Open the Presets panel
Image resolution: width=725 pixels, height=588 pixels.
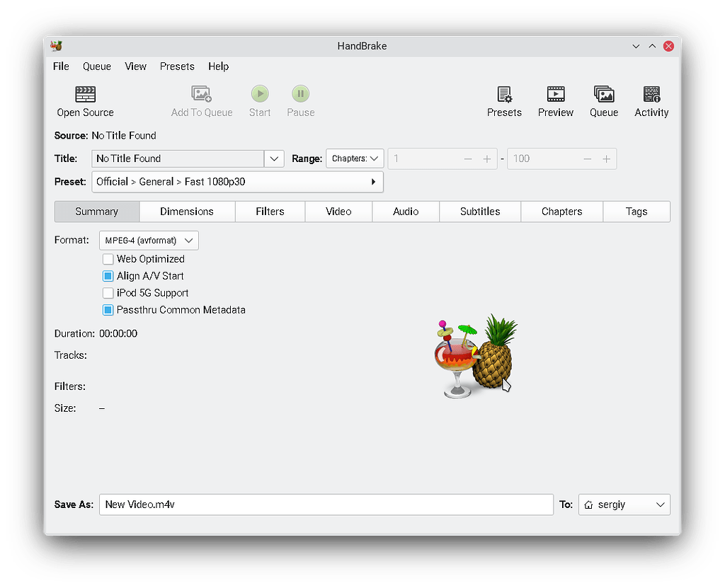(x=504, y=100)
